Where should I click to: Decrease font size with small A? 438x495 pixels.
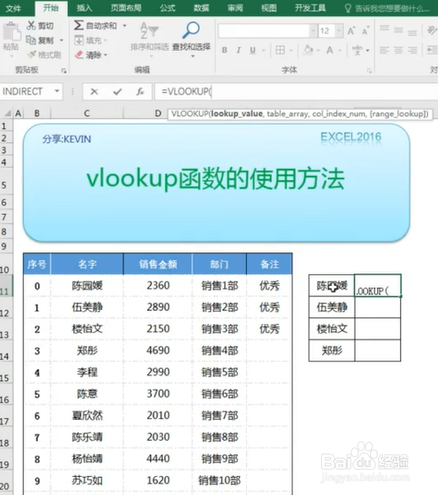click(x=366, y=31)
